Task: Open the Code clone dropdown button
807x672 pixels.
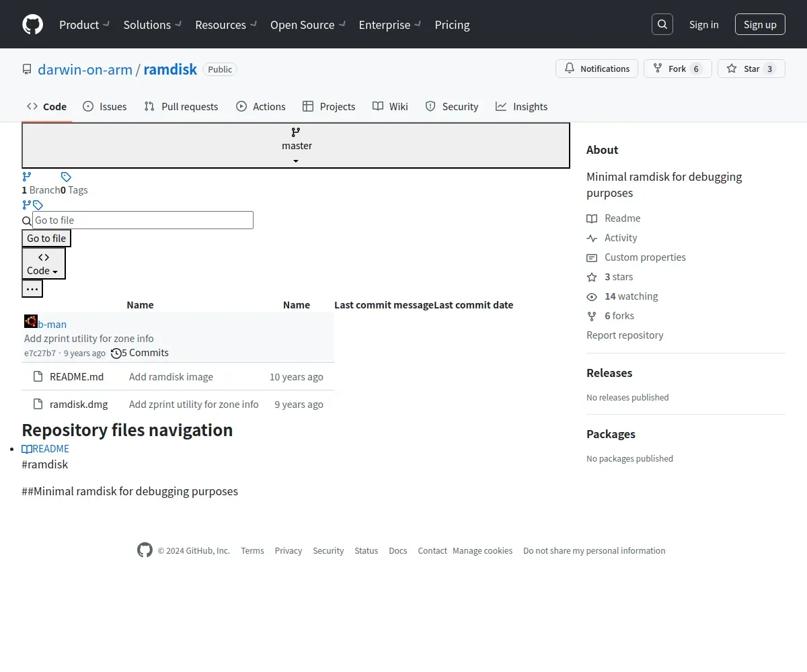Action: 44,263
